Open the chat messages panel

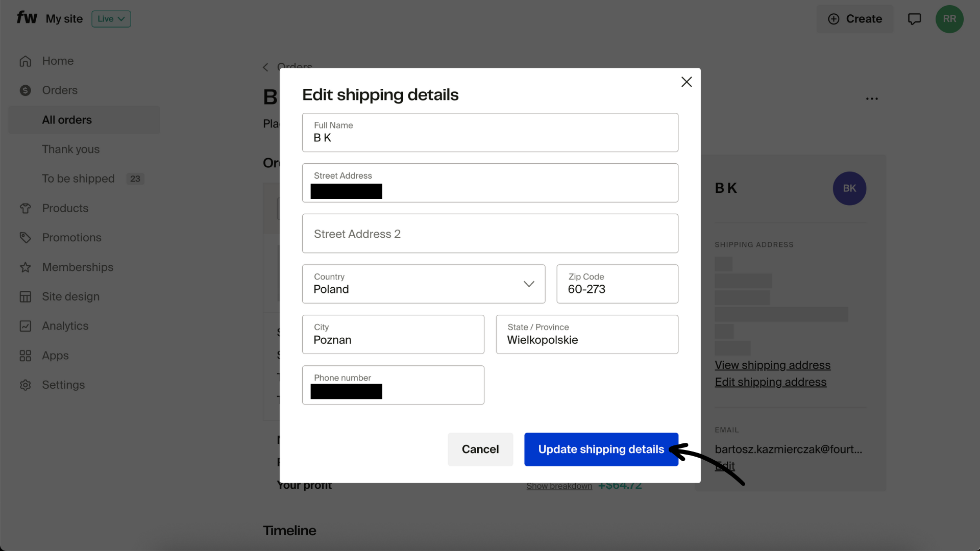coord(914,18)
